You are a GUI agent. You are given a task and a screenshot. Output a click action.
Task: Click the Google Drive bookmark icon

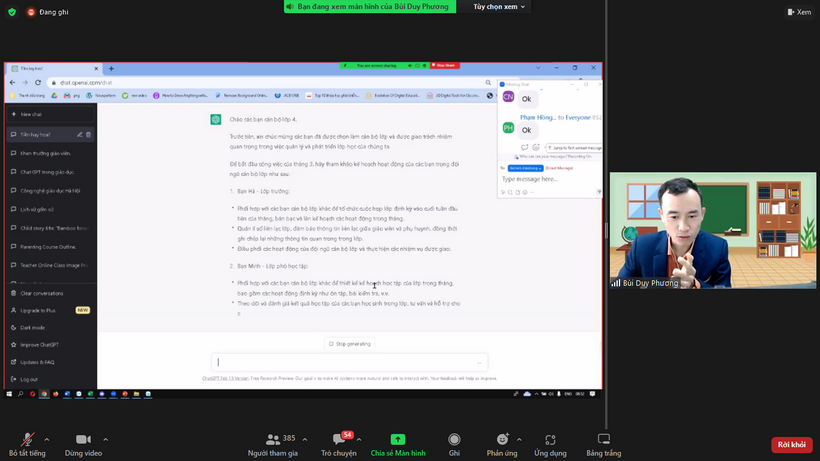[x=54, y=96]
